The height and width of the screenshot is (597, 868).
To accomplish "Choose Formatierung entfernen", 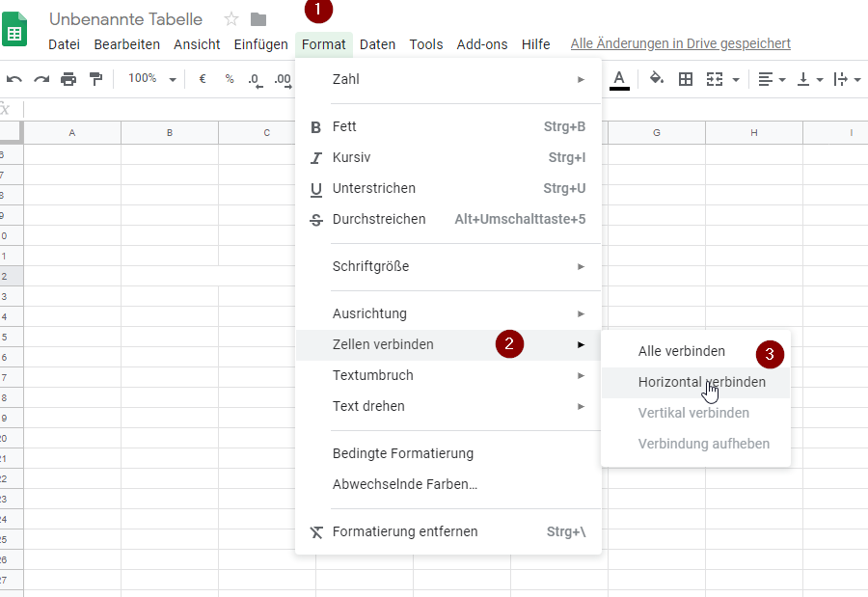I will click(448, 531).
